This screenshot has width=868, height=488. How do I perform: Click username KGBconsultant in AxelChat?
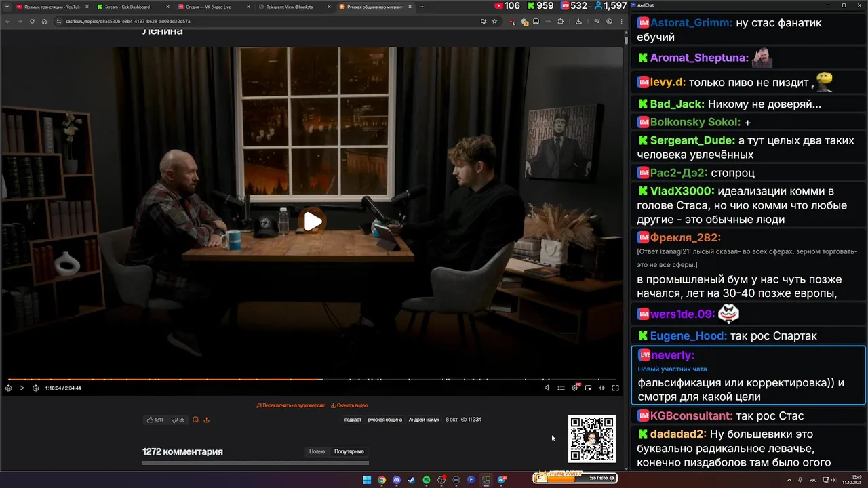pos(691,416)
